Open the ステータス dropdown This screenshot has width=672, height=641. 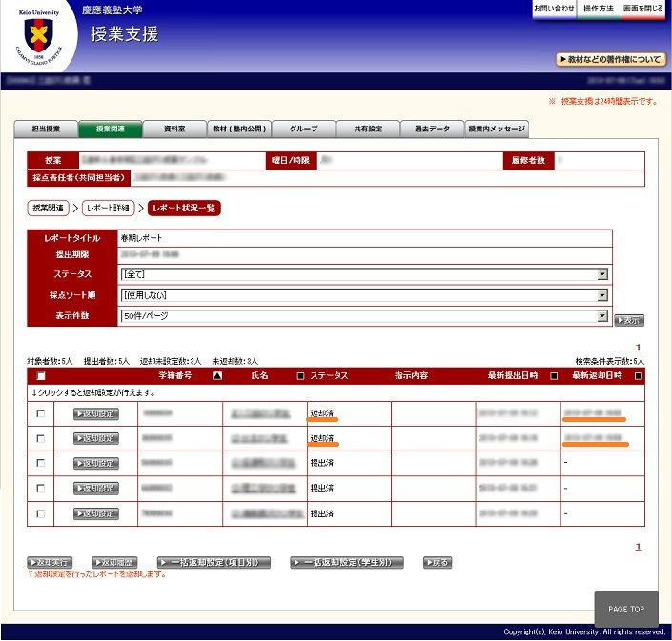[x=363, y=274]
